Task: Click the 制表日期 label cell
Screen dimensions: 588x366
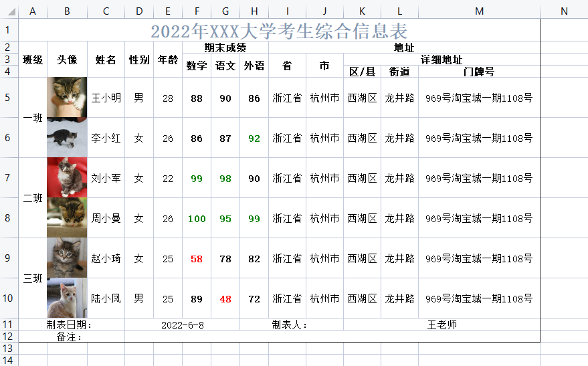Action: pos(72,325)
